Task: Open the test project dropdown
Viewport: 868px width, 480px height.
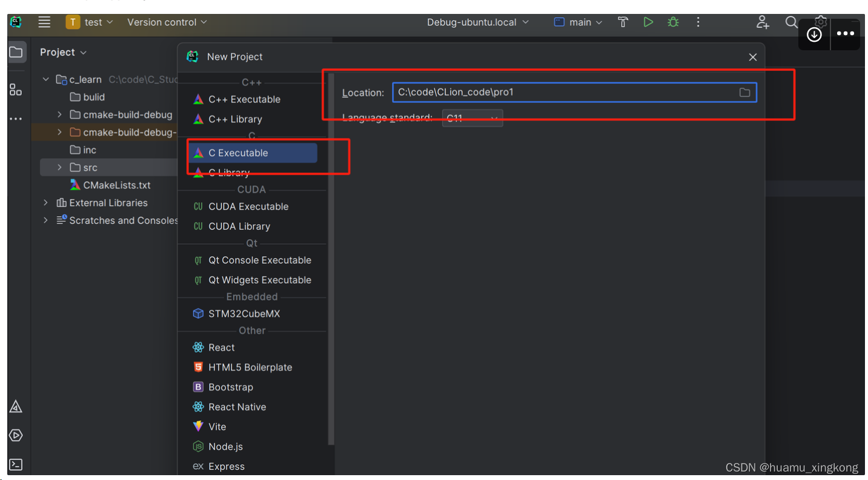Action: [90, 22]
